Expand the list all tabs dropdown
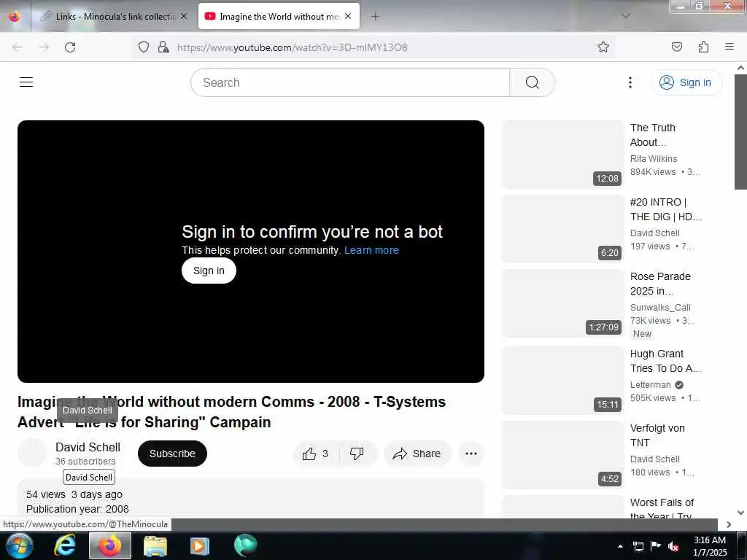Screen dimensions: 747x560 coord(625,16)
